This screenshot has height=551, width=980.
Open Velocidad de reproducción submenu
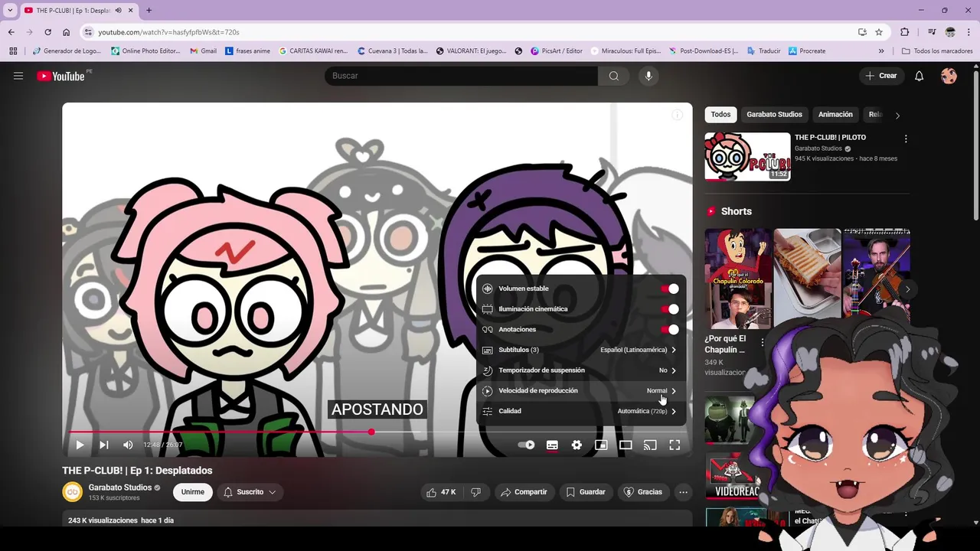[580, 391]
